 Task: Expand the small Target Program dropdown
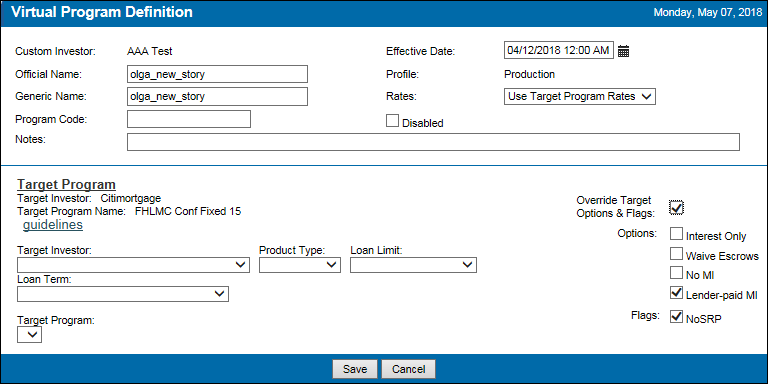29,335
